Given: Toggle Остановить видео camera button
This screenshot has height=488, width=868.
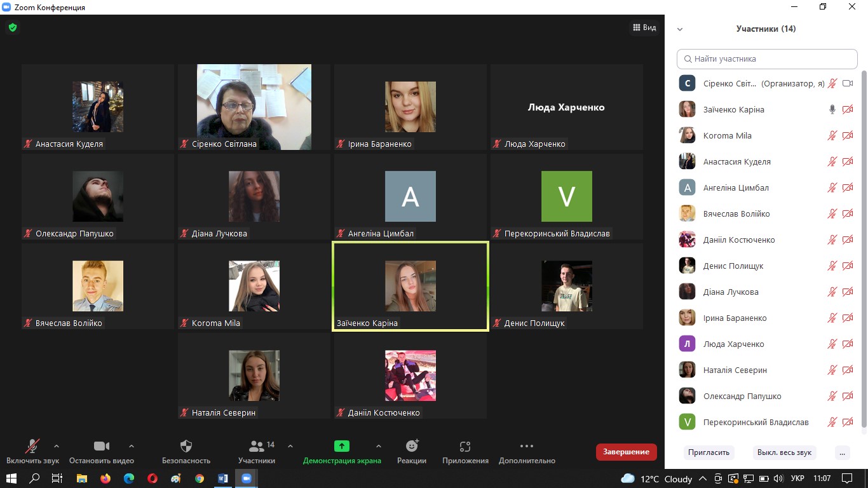Looking at the screenshot, I should pyautogui.click(x=102, y=446).
